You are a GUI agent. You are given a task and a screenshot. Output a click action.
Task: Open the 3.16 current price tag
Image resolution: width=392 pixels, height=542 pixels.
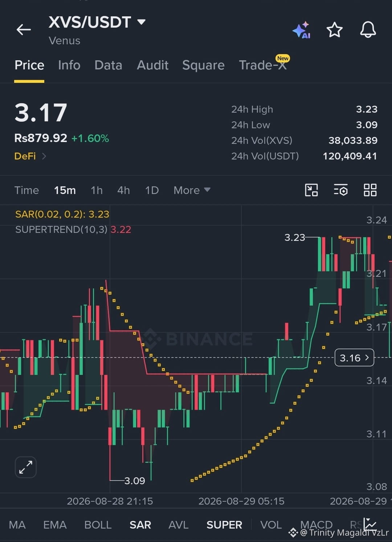pyautogui.click(x=354, y=358)
